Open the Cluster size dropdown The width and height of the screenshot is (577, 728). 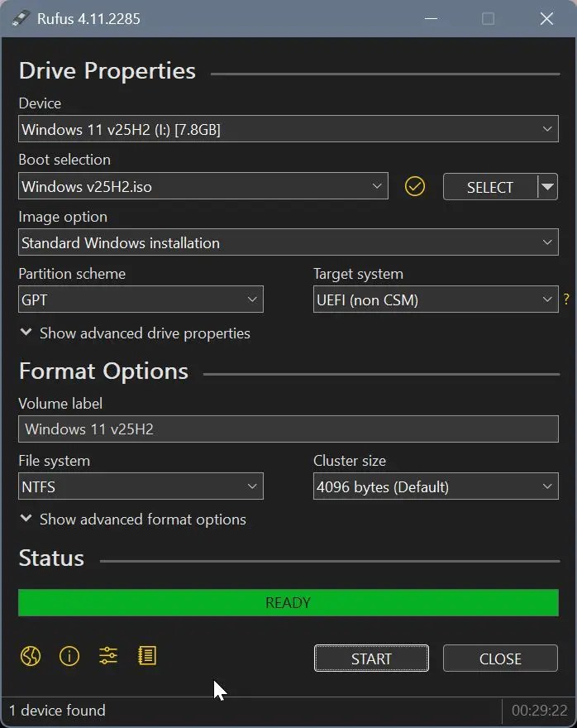[x=436, y=486]
